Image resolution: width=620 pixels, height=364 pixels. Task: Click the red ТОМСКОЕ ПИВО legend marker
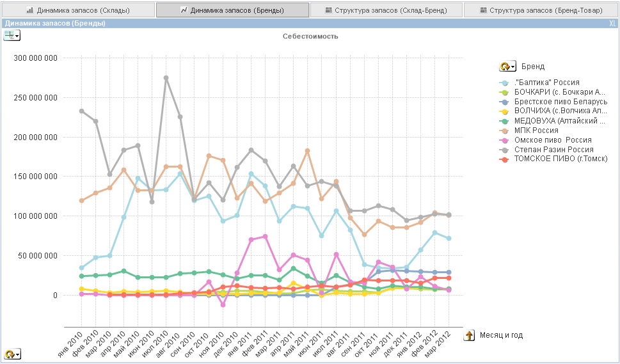click(505, 159)
